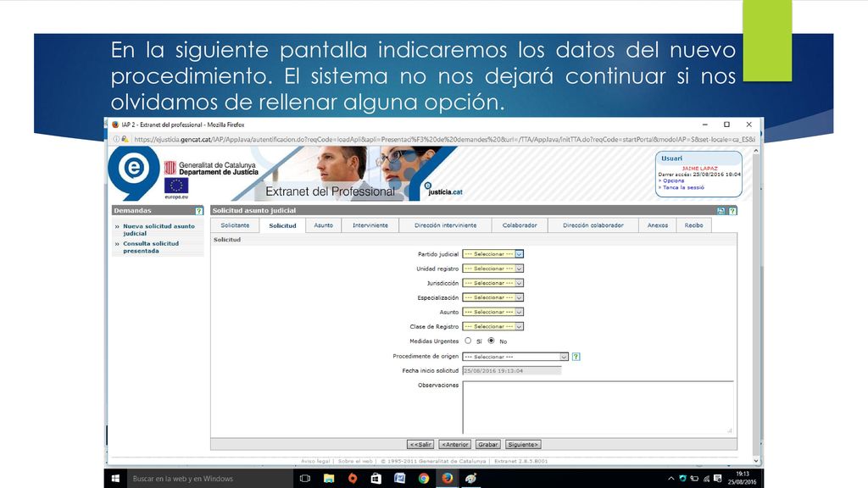
Task: Launch Windows Store from the taskbar
Action: tap(376, 479)
